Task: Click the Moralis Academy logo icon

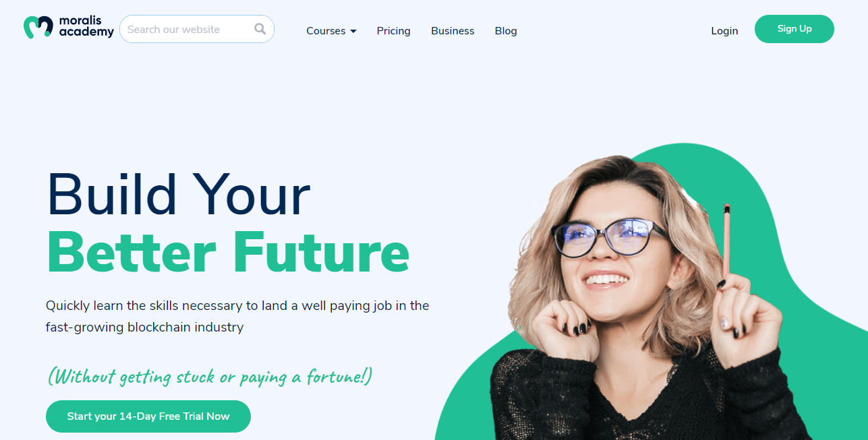Action: tap(38, 27)
